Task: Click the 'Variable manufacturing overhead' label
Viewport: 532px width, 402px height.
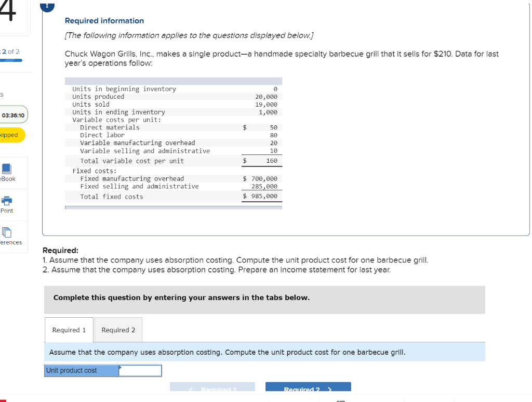Action: point(137,143)
